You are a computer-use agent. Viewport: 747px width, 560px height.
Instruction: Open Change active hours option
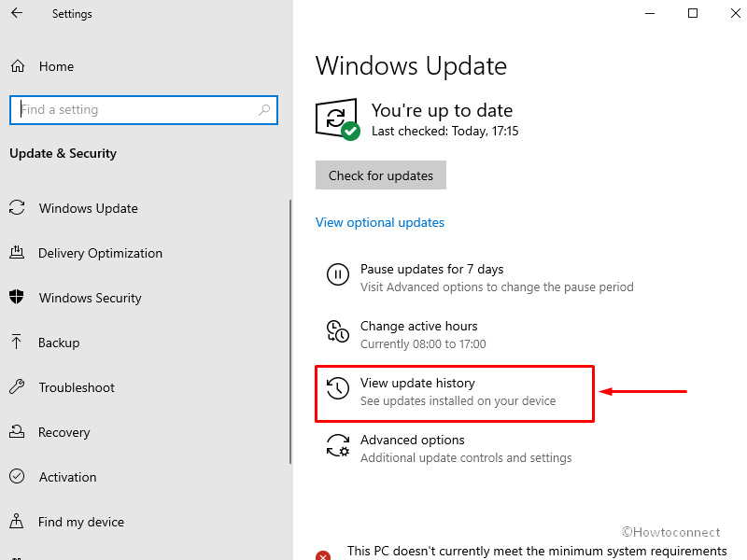point(418,326)
